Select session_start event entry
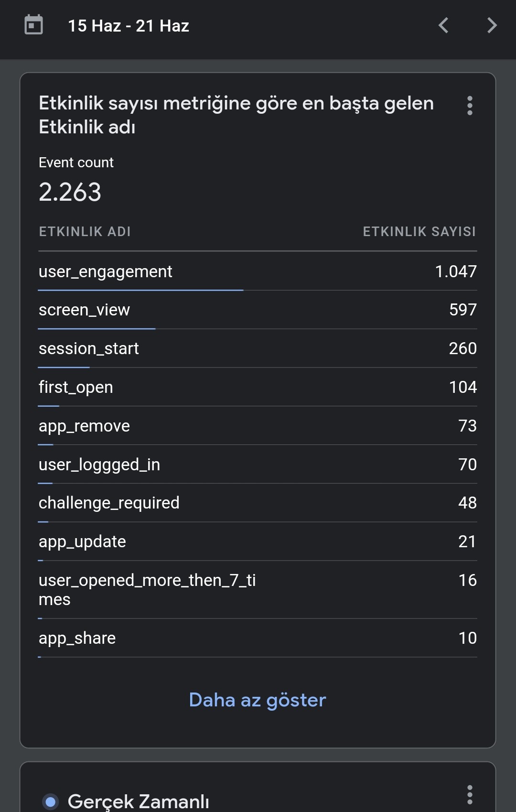This screenshot has width=516, height=812. [258, 348]
